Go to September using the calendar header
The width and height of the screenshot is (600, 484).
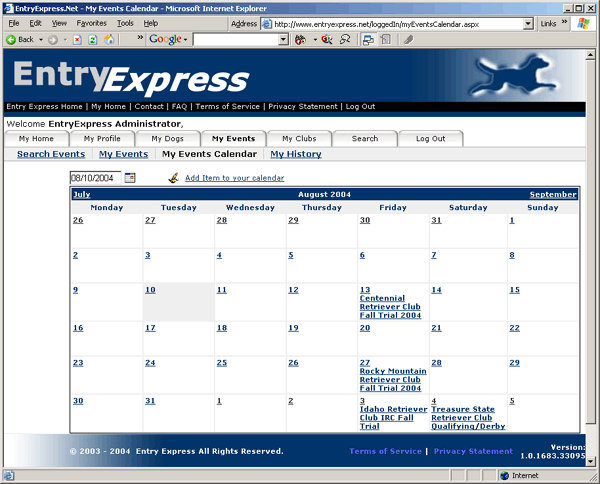coord(553,194)
